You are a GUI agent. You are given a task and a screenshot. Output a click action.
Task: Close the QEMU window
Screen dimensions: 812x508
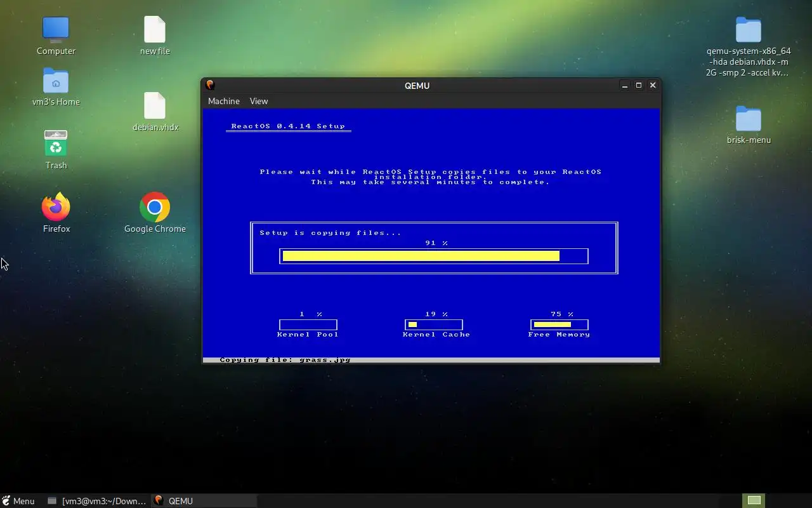pos(653,85)
